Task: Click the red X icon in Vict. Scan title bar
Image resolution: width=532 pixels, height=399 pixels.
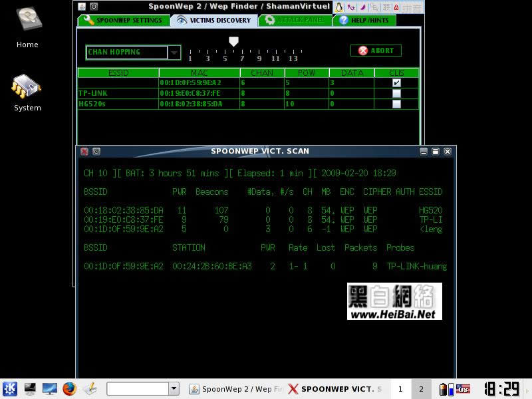Action: [84, 152]
